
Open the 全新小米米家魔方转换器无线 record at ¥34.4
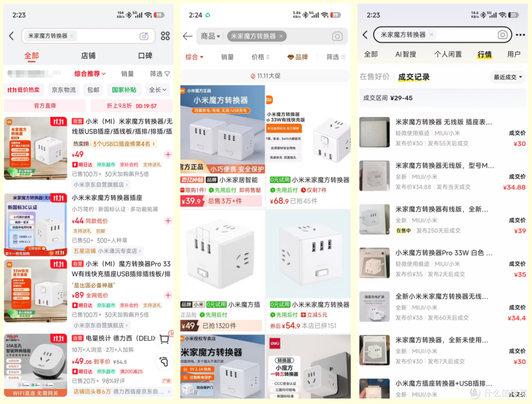click(442, 307)
